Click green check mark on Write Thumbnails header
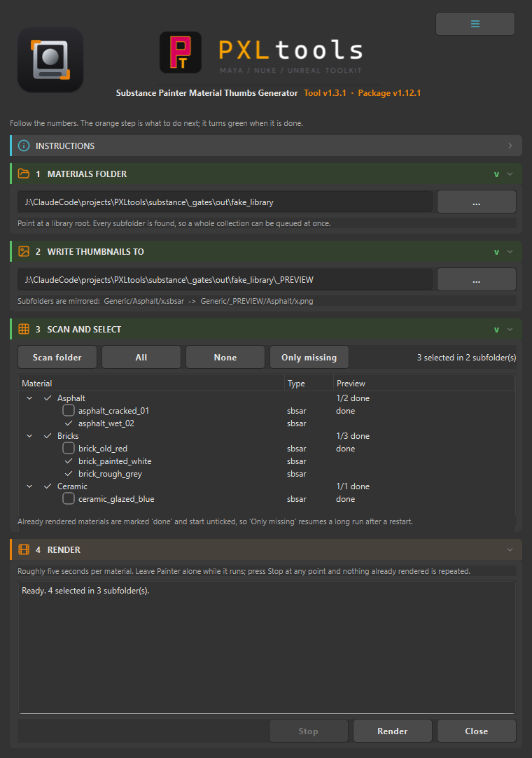This screenshot has width=532, height=758. pos(496,253)
